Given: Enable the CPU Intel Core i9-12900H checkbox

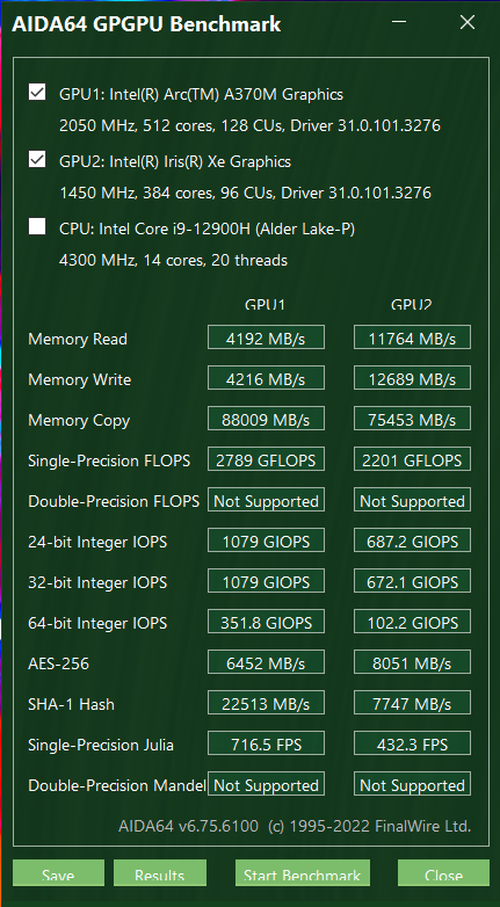Looking at the screenshot, I should pos(37,227).
